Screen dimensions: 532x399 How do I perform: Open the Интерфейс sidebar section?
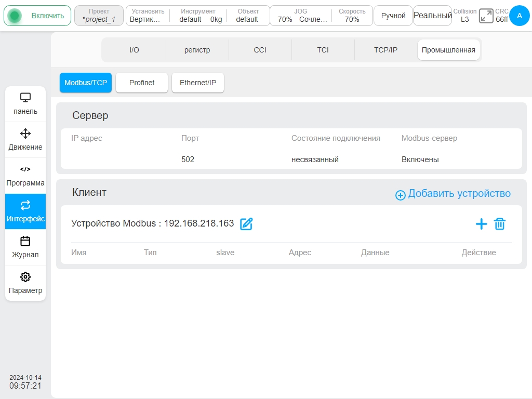click(25, 211)
